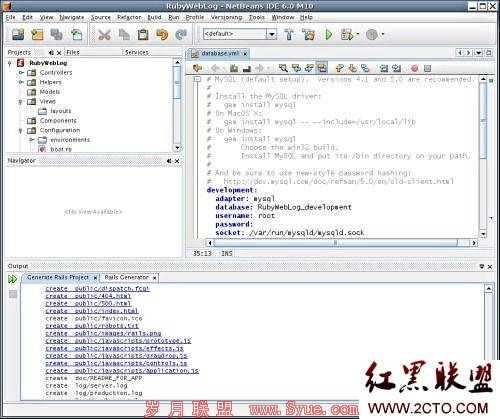The image size is (500, 419).
Task: Select the Models tree item
Action: 50,92
